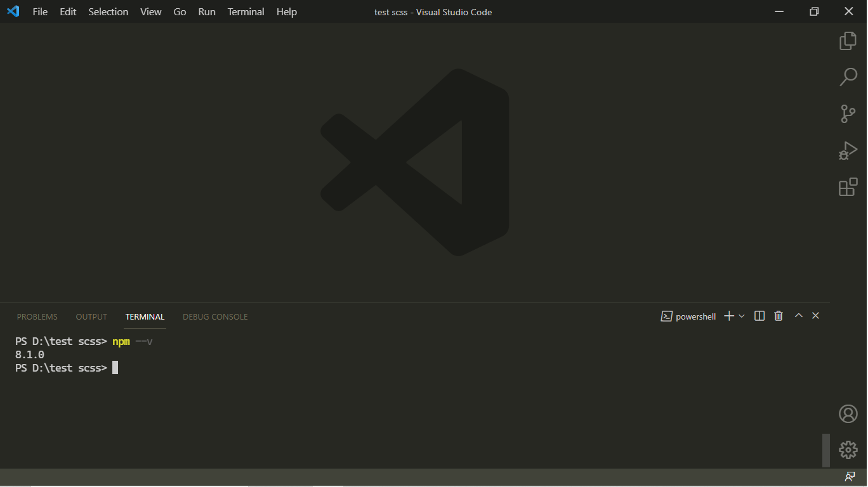Open the File menu
Image resolution: width=868 pixels, height=487 pixels.
pyautogui.click(x=40, y=11)
